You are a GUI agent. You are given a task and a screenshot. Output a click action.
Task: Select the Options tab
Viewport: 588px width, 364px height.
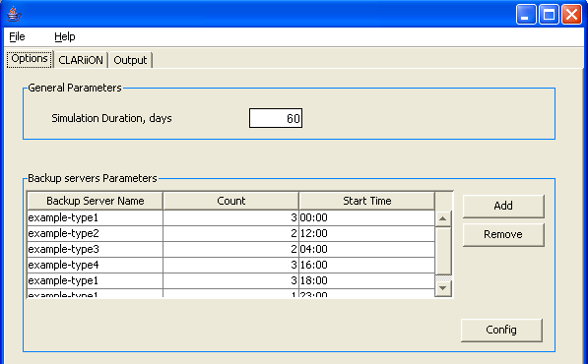(30, 59)
